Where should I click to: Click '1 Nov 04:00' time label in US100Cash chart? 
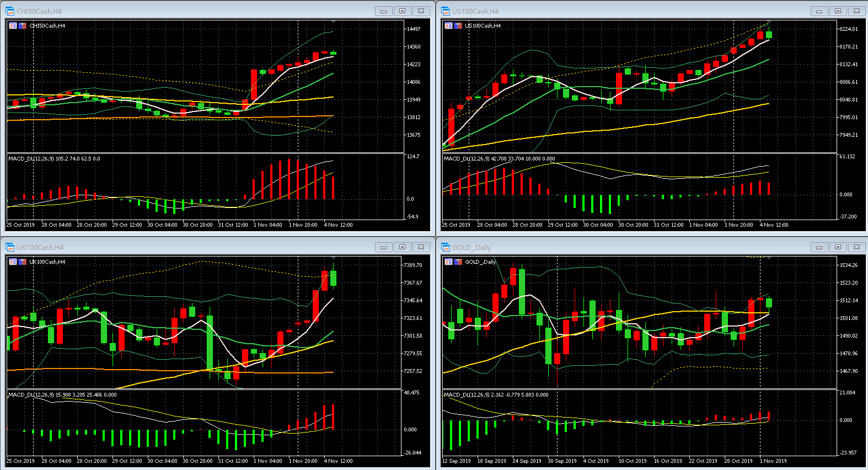tap(704, 225)
